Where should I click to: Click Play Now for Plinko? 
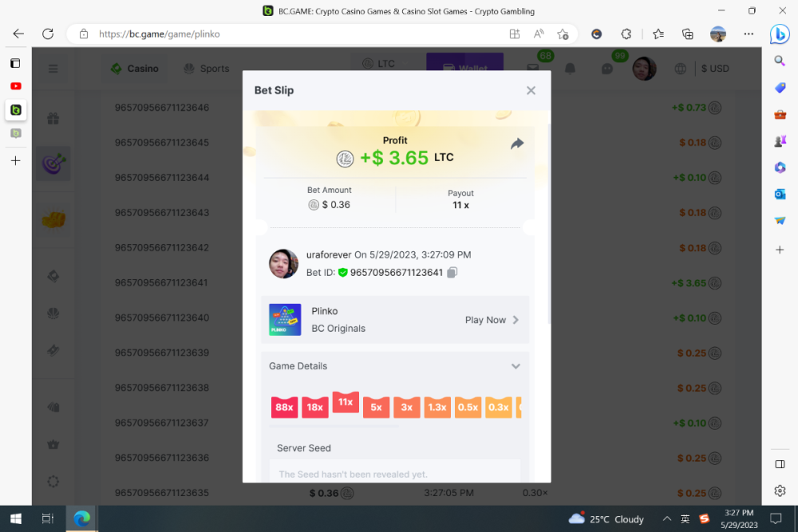click(x=492, y=320)
